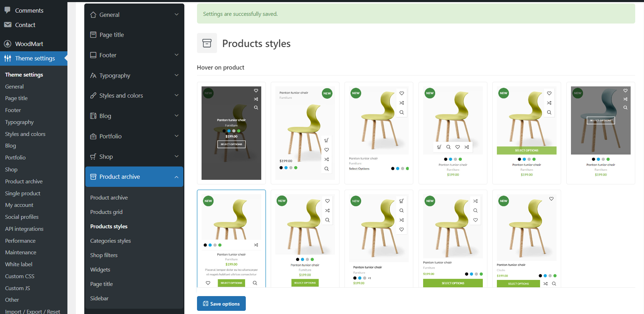The width and height of the screenshot is (644, 314).
Task: Expand the Typography section chevron
Action: pyautogui.click(x=177, y=75)
